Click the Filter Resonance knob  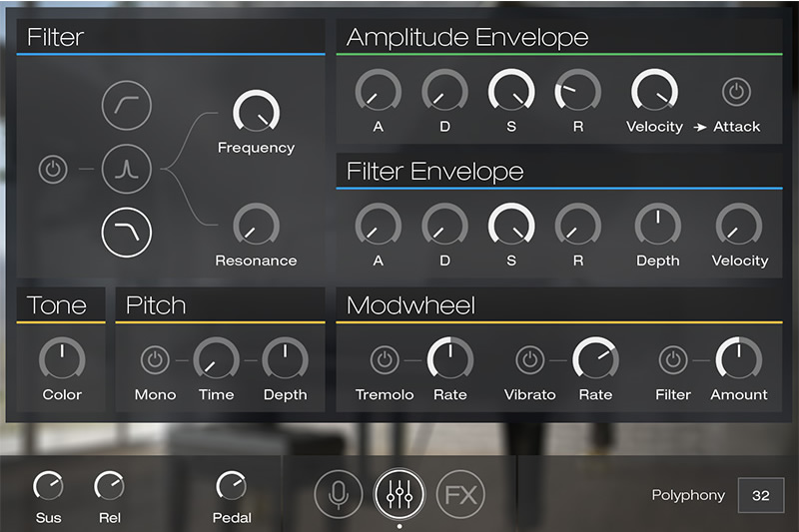coord(257,226)
